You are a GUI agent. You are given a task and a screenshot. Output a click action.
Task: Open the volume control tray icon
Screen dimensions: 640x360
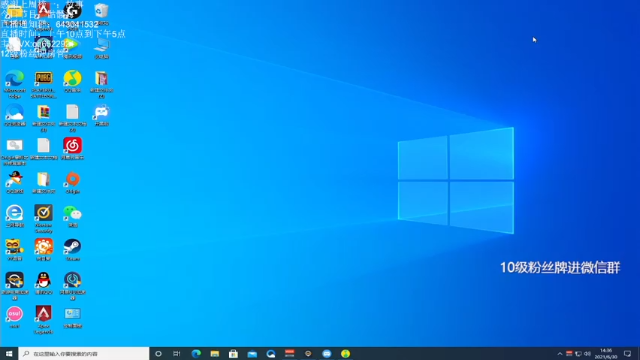point(587,353)
